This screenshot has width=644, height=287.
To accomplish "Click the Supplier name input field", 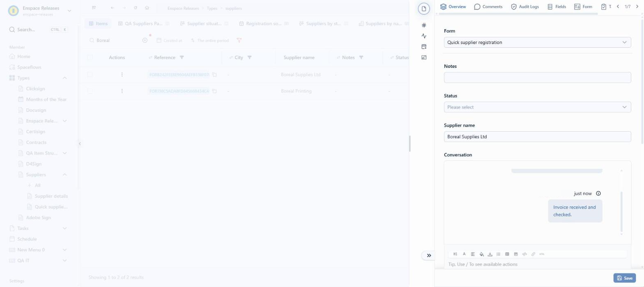I will pos(537,137).
